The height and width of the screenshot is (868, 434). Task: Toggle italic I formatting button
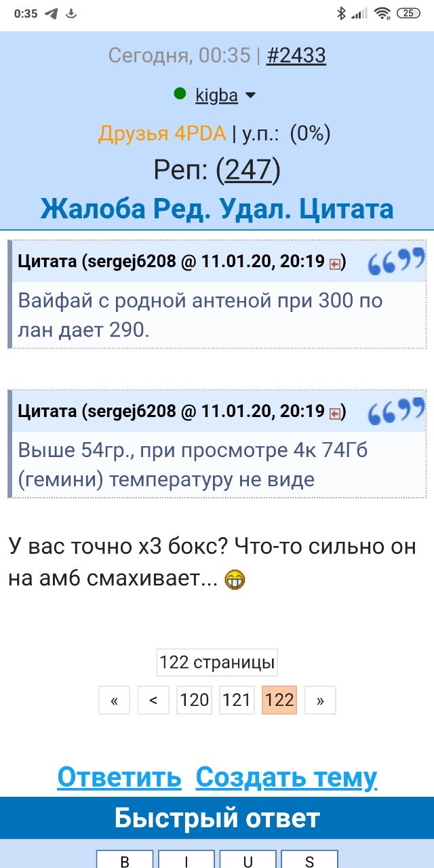coord(186,860)
